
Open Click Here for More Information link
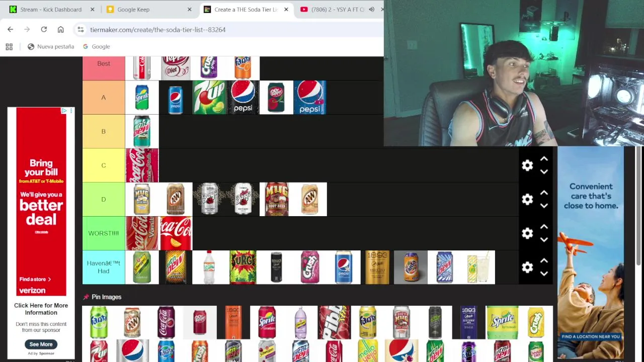(41, 309)
